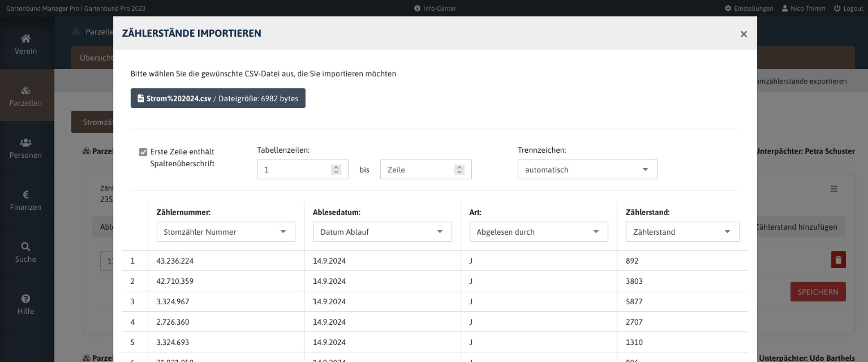Screen dimensions: 868x362
Task: Open the Suche magnifier in the sidebar
Action: coord(26,252)
